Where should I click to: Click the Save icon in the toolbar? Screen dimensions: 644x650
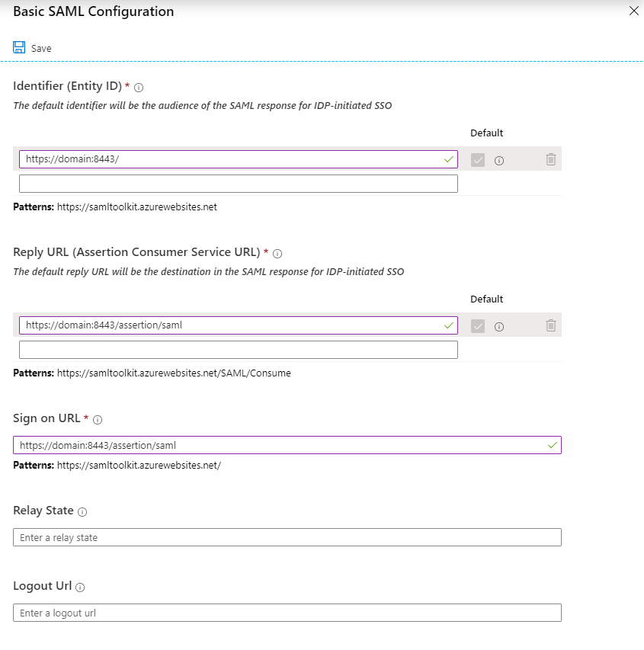coord(19,46)
